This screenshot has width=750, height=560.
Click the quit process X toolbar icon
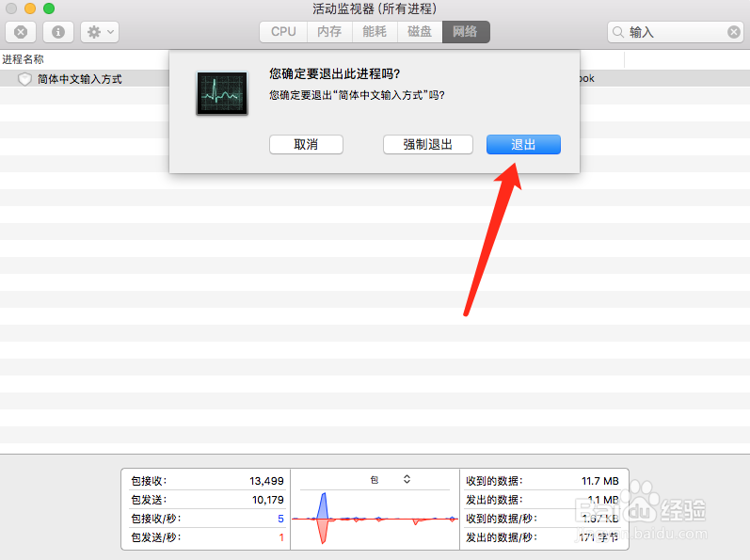coord(20,32)
